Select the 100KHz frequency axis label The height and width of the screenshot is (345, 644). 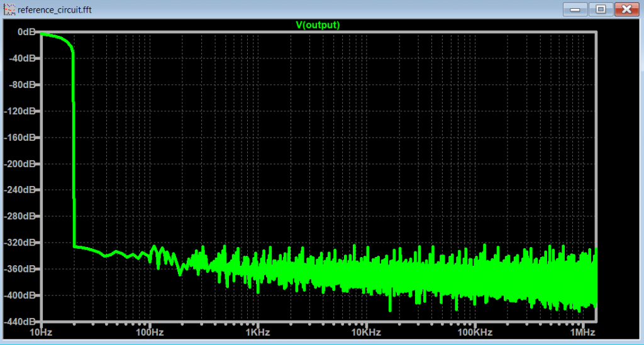(474, 331)
